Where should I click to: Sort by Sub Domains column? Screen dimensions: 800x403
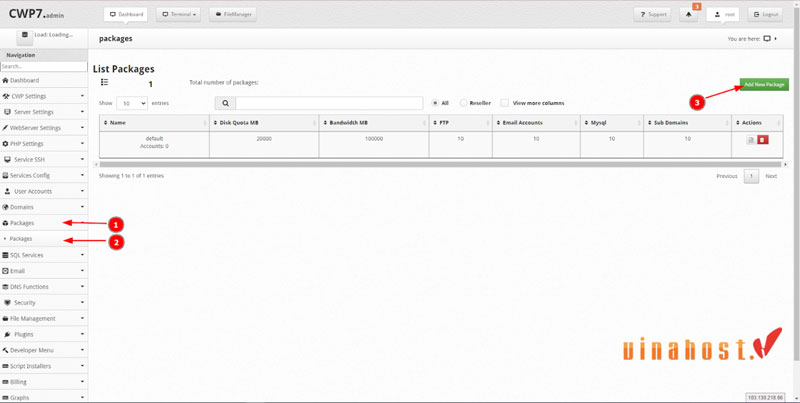pos(687,123)
